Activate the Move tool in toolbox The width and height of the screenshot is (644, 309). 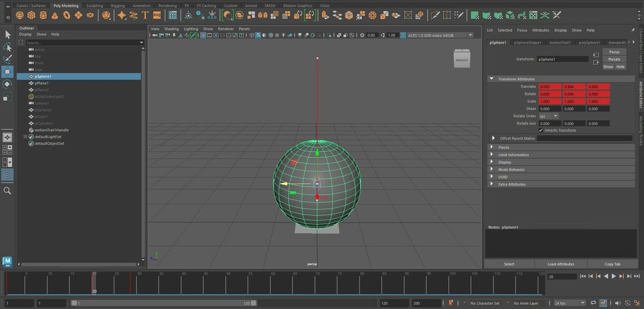pos(8,71)
